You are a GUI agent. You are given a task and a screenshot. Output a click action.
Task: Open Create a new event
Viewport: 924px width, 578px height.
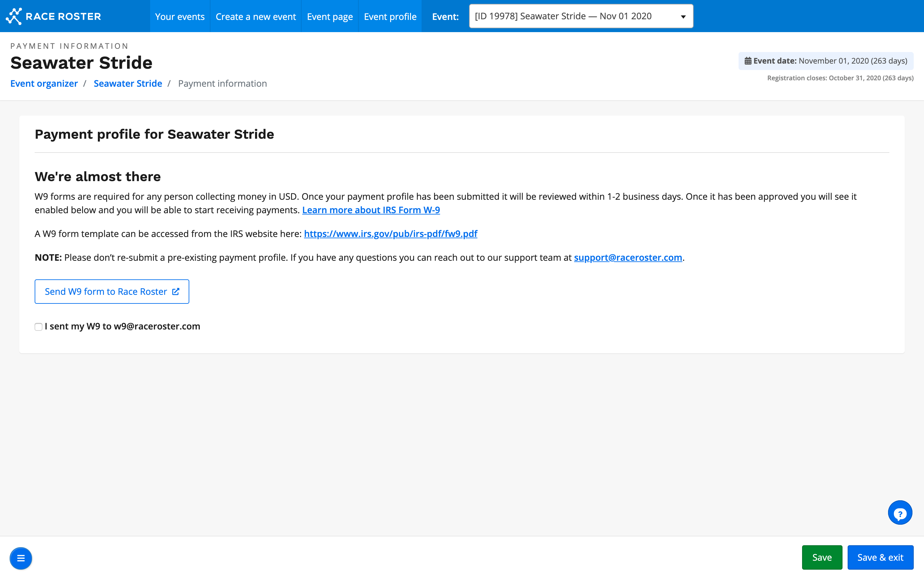pyautogui.click(x=255, y=16)
